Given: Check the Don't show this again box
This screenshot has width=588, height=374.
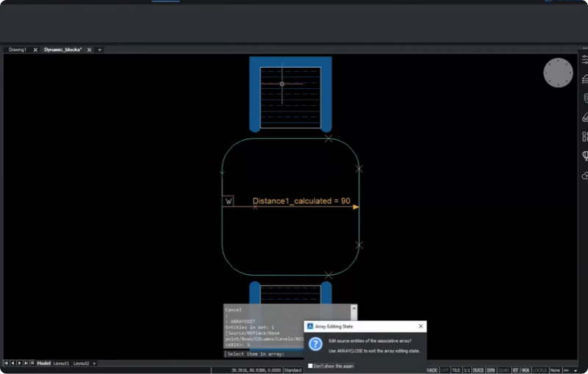Looking at the screenshot, I should 310,366.
